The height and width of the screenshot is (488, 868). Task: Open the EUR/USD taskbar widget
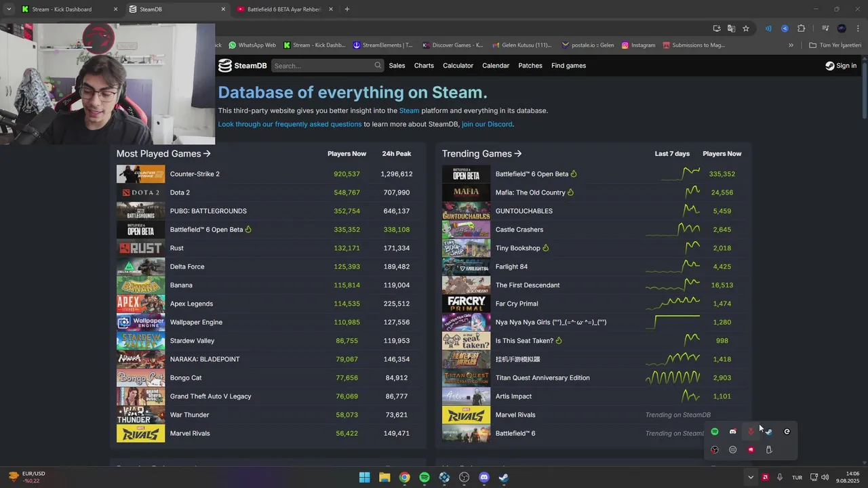pos(27,477)
